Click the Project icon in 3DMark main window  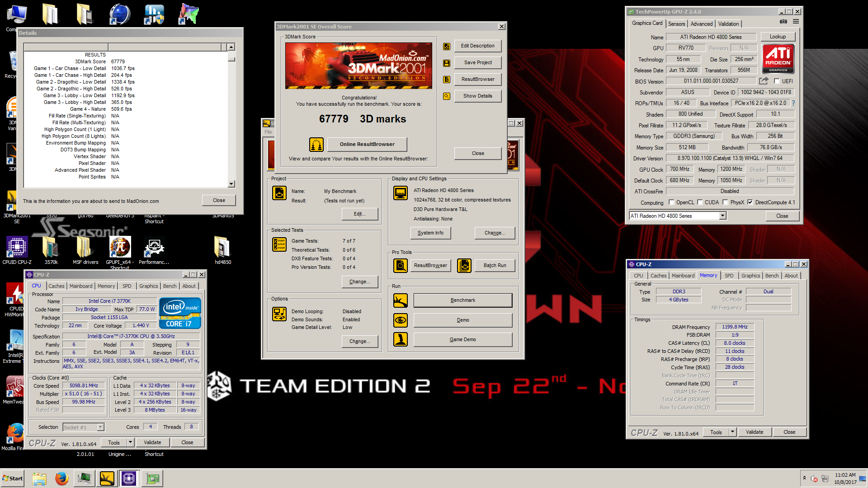tap(279, 193)
